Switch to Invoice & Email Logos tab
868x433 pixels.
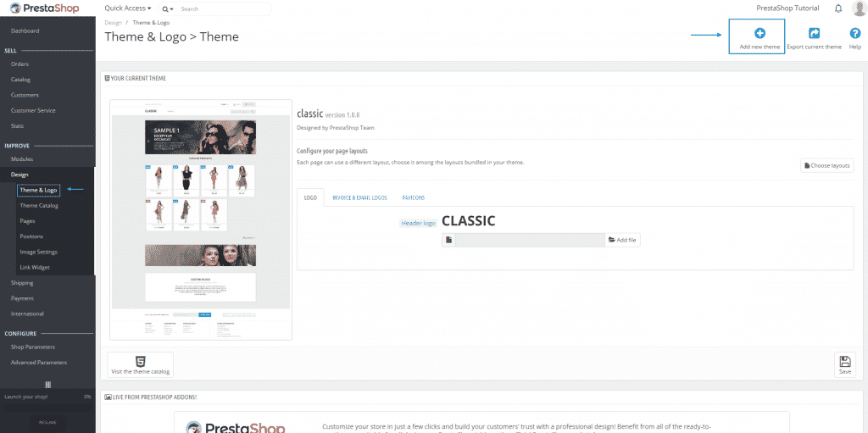[359, 197]
